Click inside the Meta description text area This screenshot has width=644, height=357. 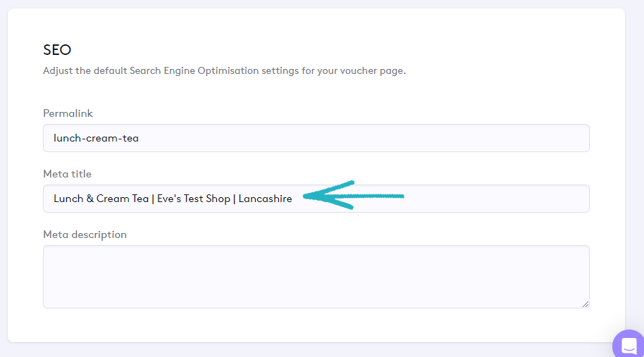(316, 276)
